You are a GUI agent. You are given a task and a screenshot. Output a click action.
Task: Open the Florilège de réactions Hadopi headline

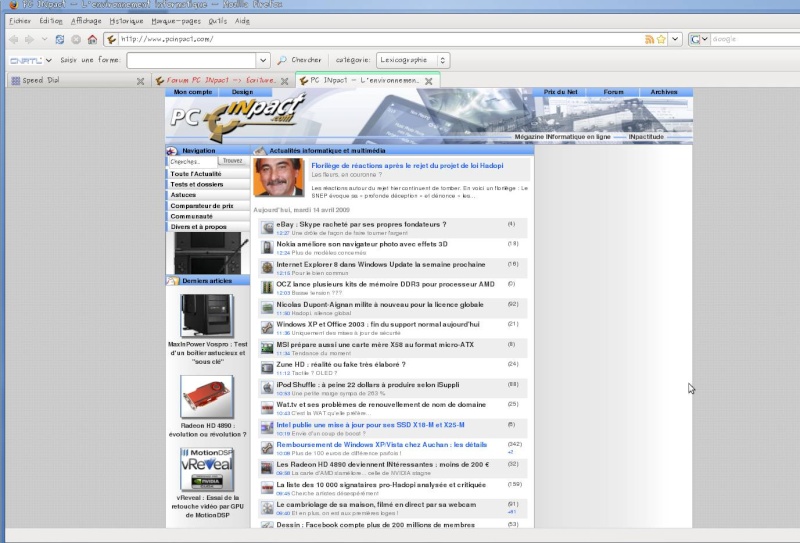click(x=407, y=165)
